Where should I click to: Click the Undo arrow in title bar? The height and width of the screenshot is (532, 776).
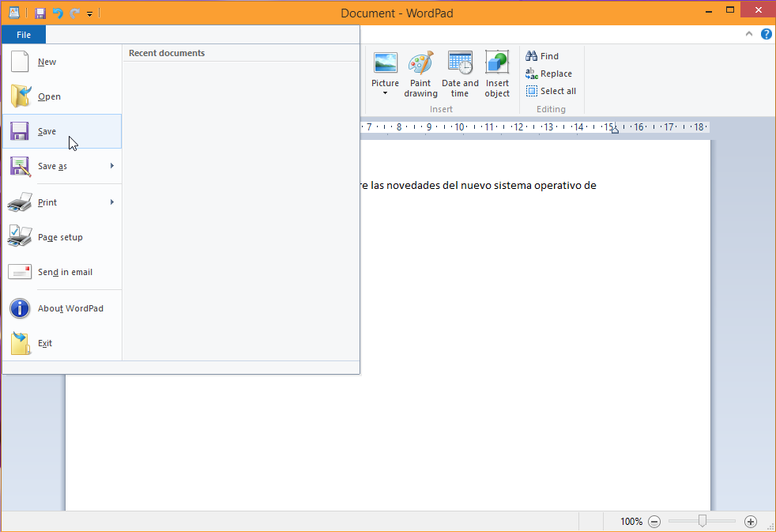pyautogui.click(x=58, y=13)
